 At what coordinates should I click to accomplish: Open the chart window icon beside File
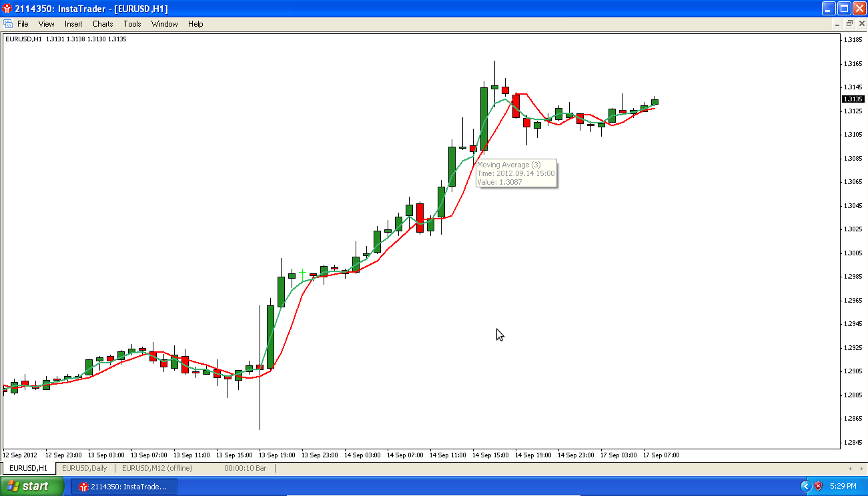pos(8,23)
